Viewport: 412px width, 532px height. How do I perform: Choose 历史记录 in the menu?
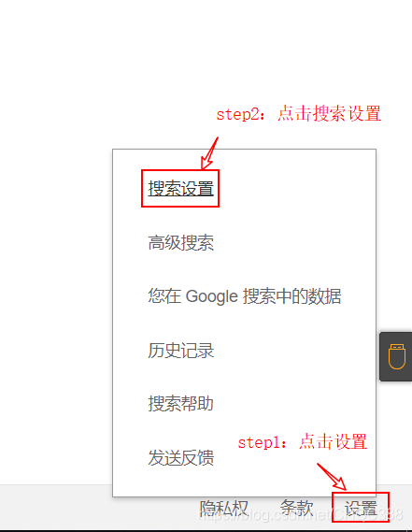180,350
